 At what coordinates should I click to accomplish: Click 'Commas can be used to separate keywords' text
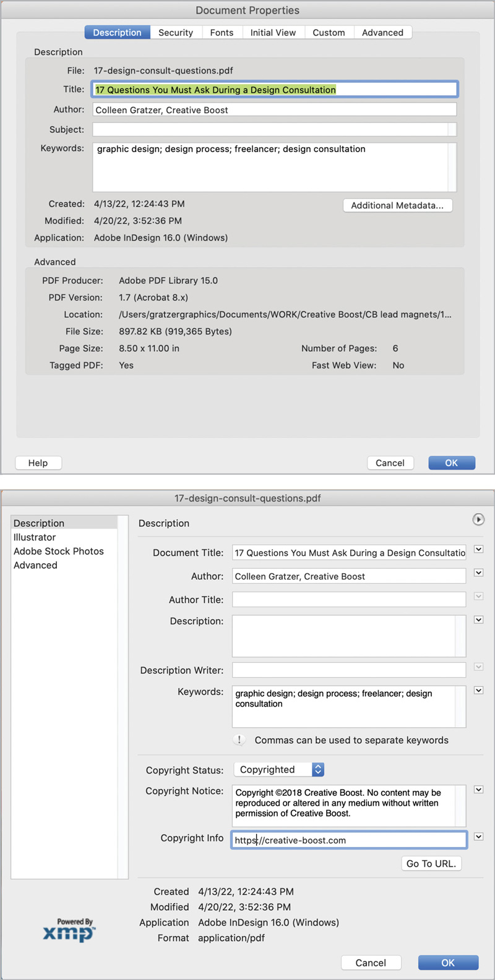coord(351,740)
